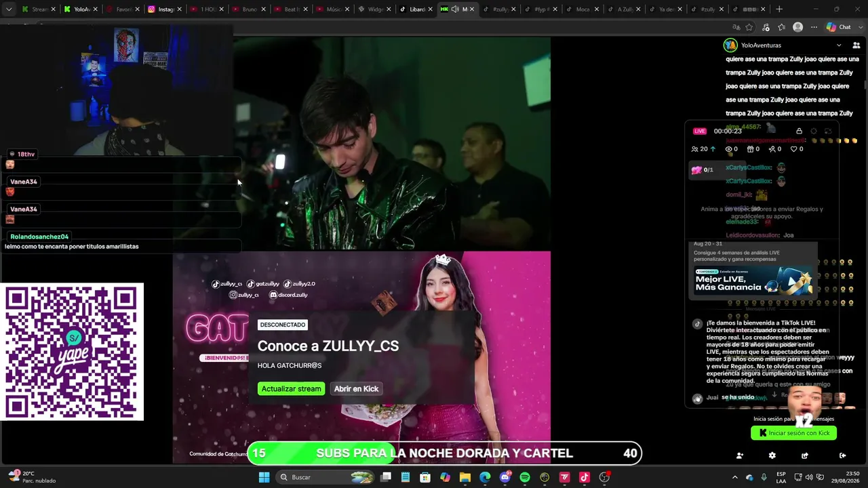Click the HOLA GATCHURR@S subtitle
This screenshot has width=868, height=488.
pyautogui.click(x=290, y=365)
